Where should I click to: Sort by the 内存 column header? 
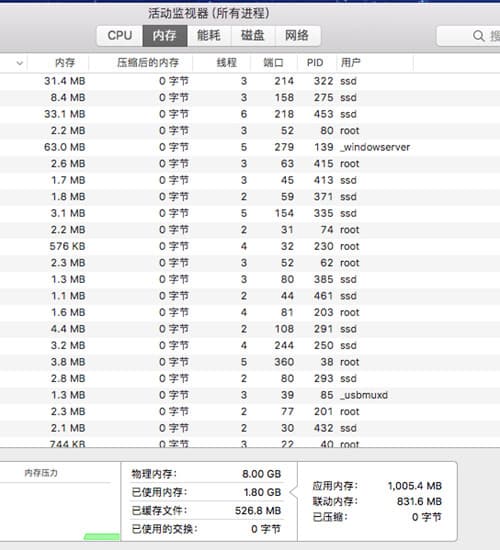[x=65, y=63]
